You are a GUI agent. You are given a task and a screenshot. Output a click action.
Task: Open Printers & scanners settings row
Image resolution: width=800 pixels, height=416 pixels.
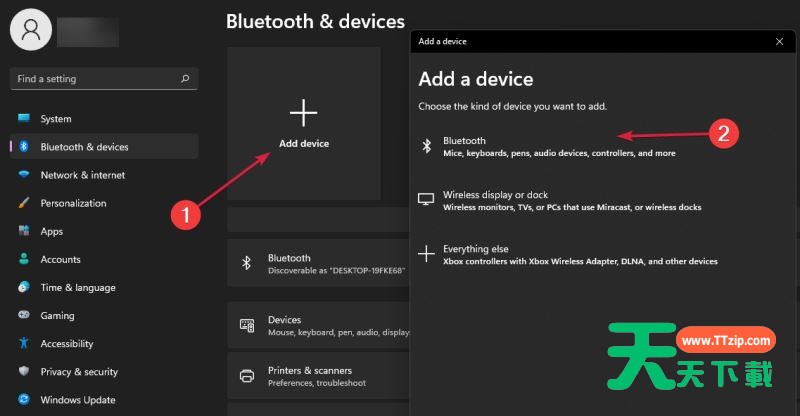[x=320, y=376]
